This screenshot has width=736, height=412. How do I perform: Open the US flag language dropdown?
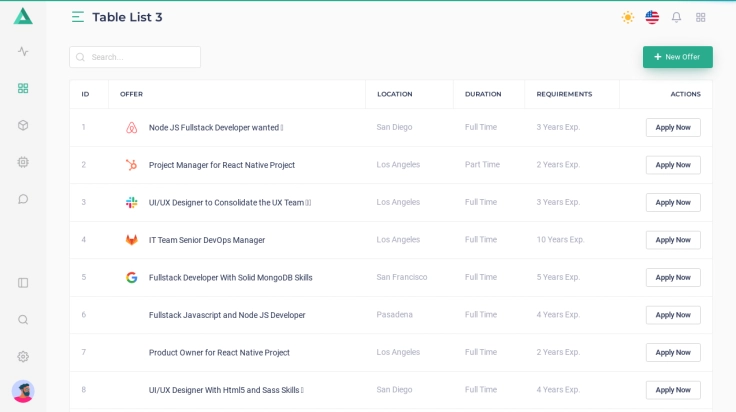pos(652,17)
